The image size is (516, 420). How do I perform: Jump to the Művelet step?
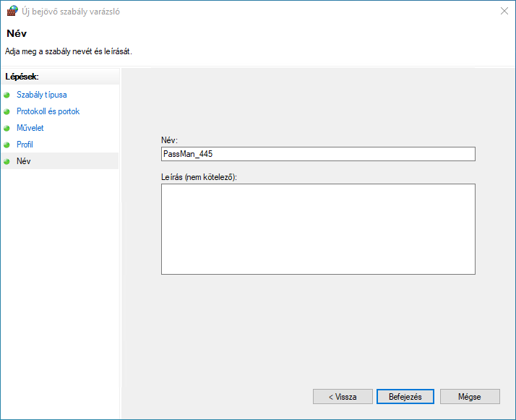(30, 128)
